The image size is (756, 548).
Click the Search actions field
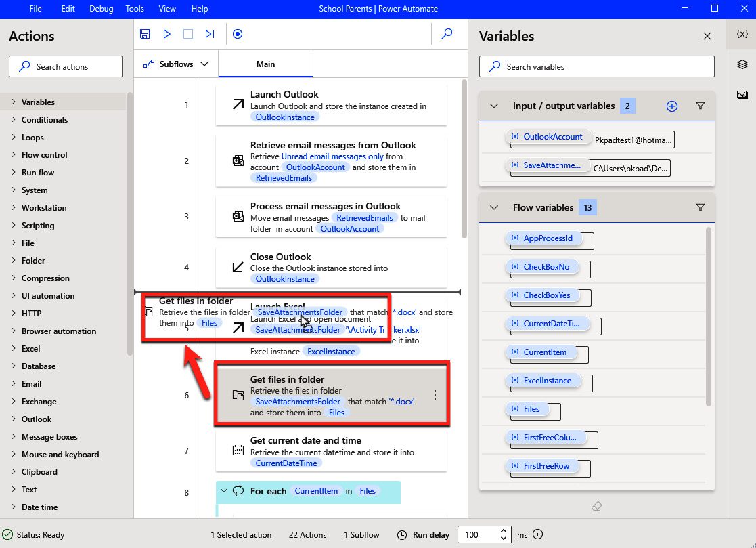pos(66,66)
